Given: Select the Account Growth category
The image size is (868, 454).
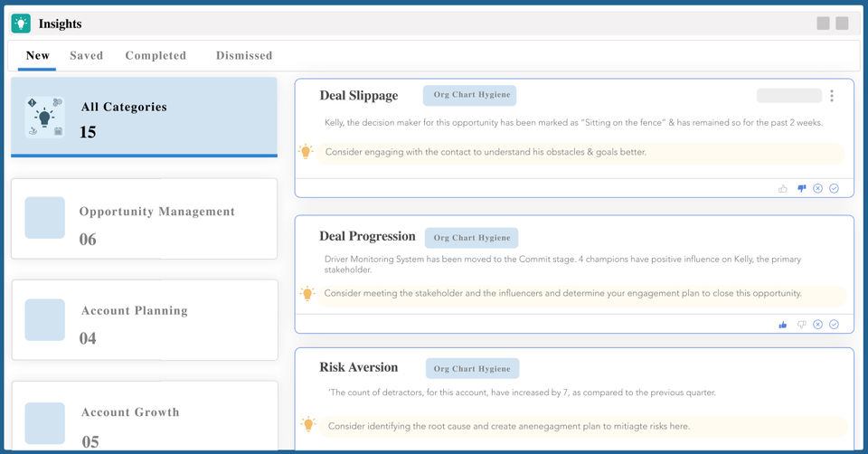Looking at the screenshot, I should coord(144,416).
